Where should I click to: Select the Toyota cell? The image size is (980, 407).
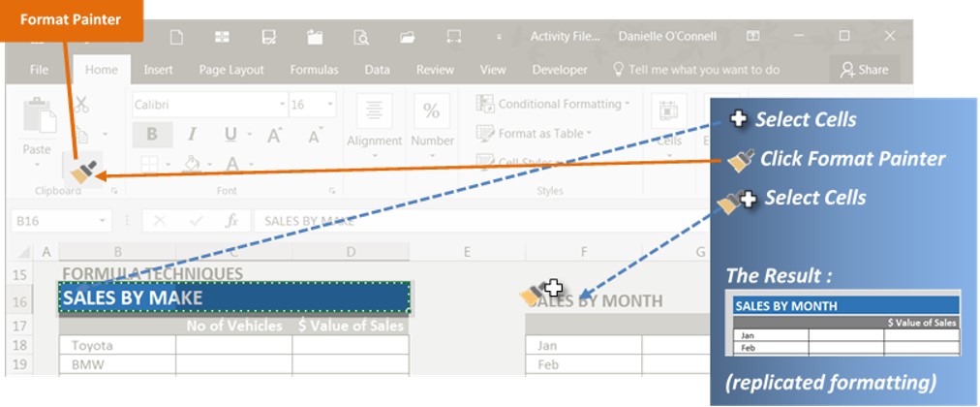117,345
